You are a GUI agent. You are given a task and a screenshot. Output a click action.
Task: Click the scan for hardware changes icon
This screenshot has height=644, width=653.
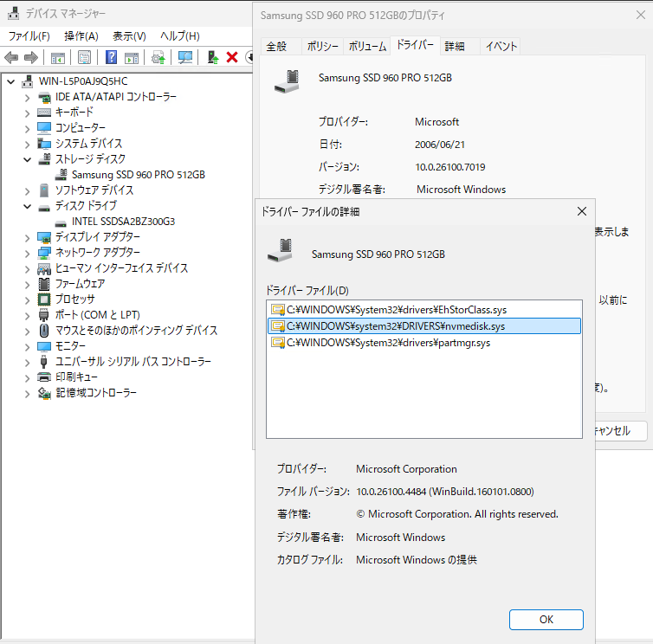click(184, 57)
